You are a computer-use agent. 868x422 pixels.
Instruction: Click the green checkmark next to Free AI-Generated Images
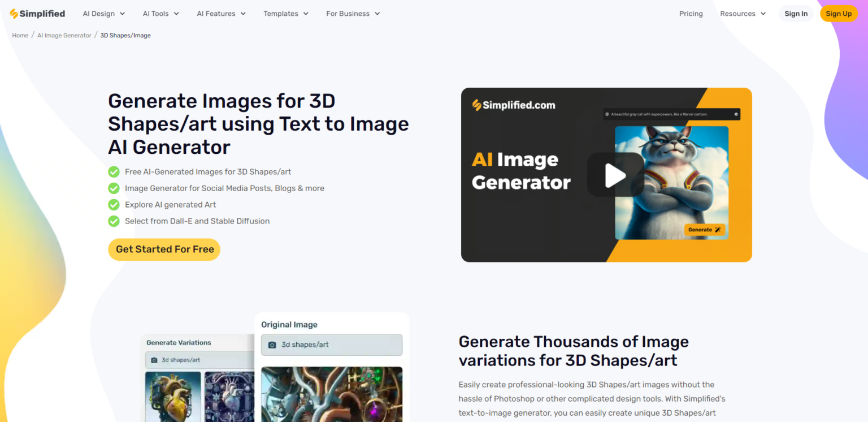coord(114,172)
